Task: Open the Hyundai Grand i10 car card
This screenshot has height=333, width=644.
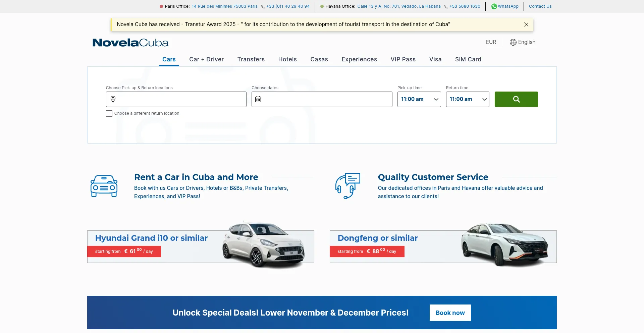Action: (201, 246)
